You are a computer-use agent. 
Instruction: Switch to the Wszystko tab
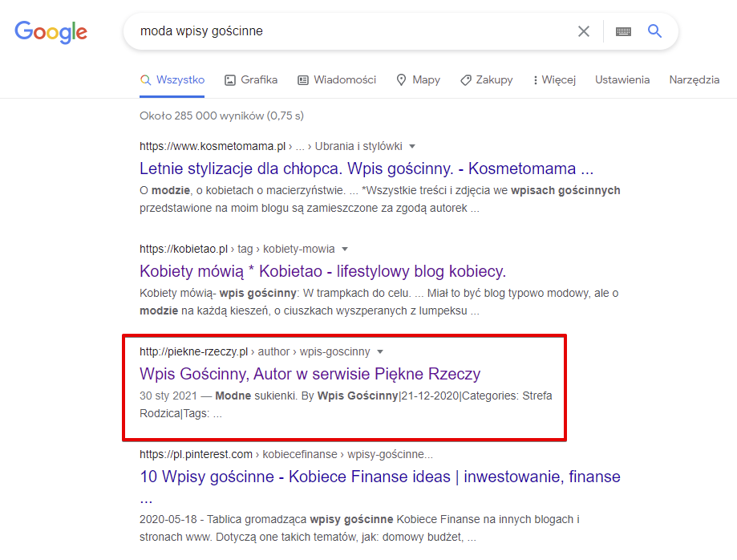[172, 80]
